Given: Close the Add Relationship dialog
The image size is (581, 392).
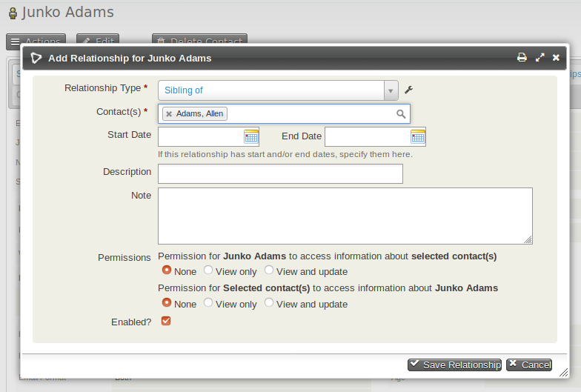Looking at the screenshot, I should pos(556,57).
